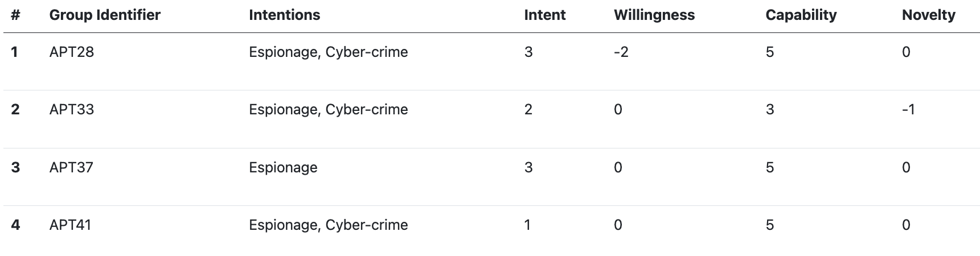Click the Group Identifier column header
The width and height of the screenshot is (980, 256).
coord(105,15)
